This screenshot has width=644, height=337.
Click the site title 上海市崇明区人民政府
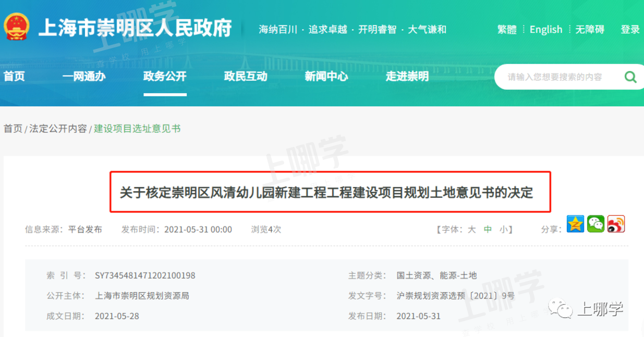click(135, 28)
